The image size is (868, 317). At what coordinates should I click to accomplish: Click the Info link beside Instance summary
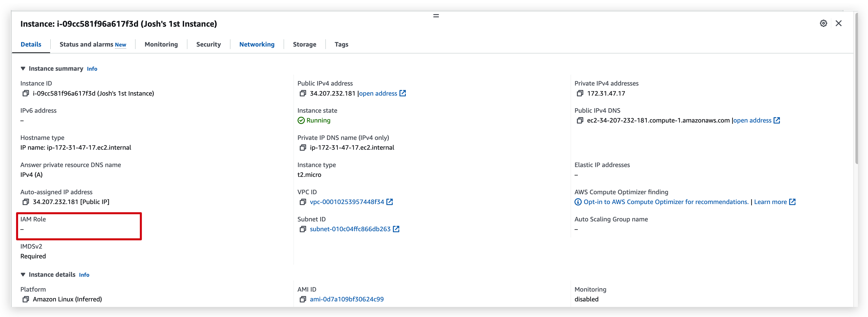(x=92, y=69)
